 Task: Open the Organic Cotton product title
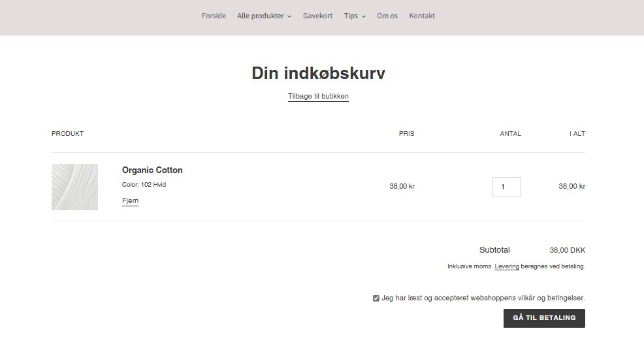[152, 170]
